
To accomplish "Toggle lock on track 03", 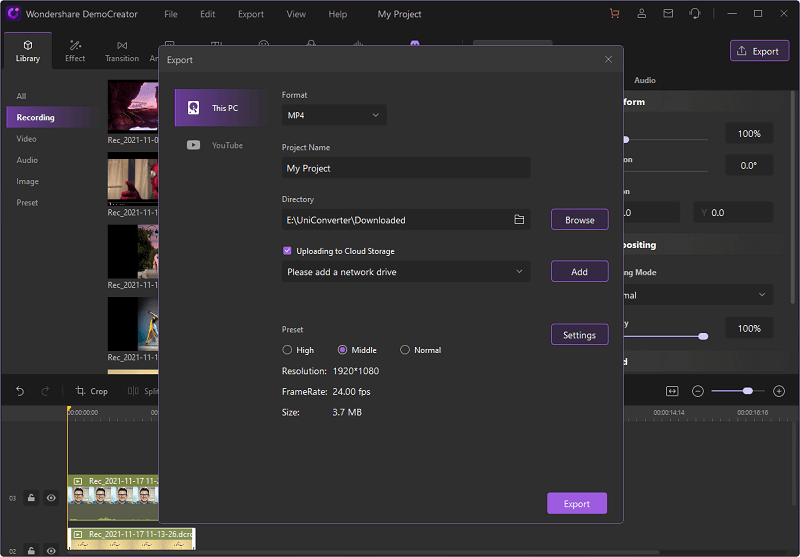I will coord(31,498).
